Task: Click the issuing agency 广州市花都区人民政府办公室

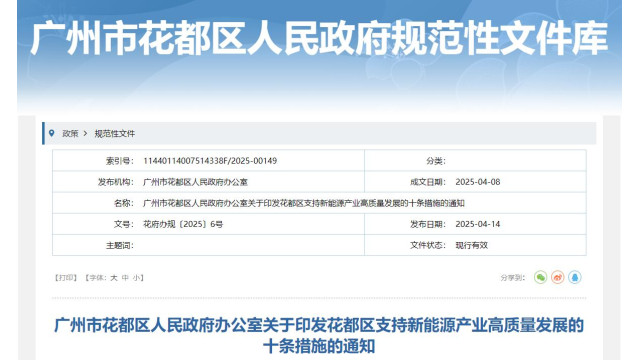Action: [x=195, y=182]
